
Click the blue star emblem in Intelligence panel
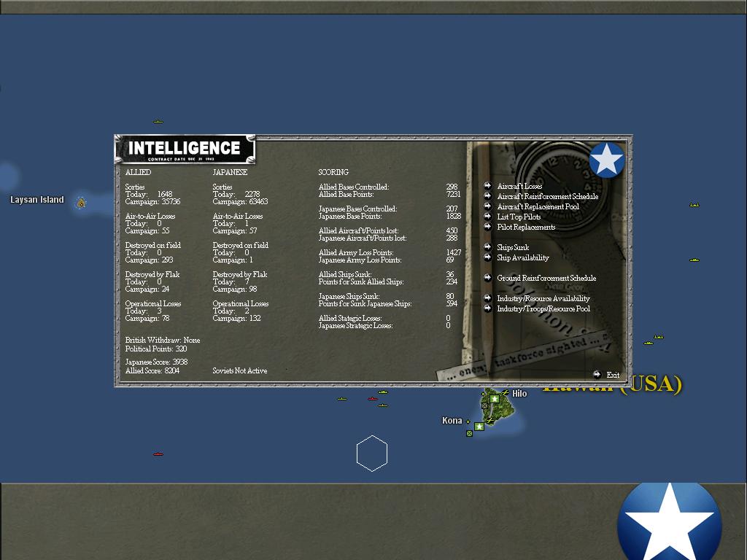606,160
